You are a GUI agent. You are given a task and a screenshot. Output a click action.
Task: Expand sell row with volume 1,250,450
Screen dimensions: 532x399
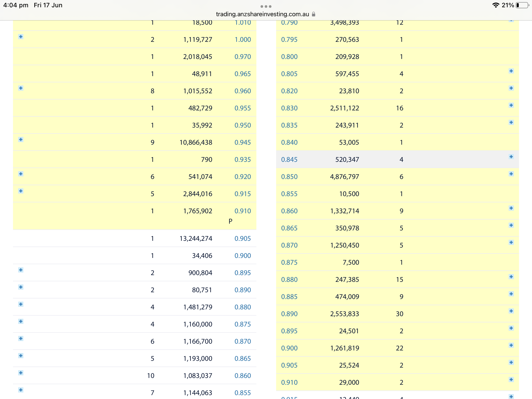(x=511, y=242)
